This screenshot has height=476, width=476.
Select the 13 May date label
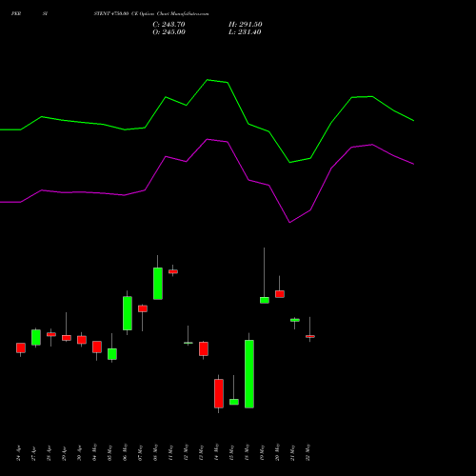pos(201,452)
